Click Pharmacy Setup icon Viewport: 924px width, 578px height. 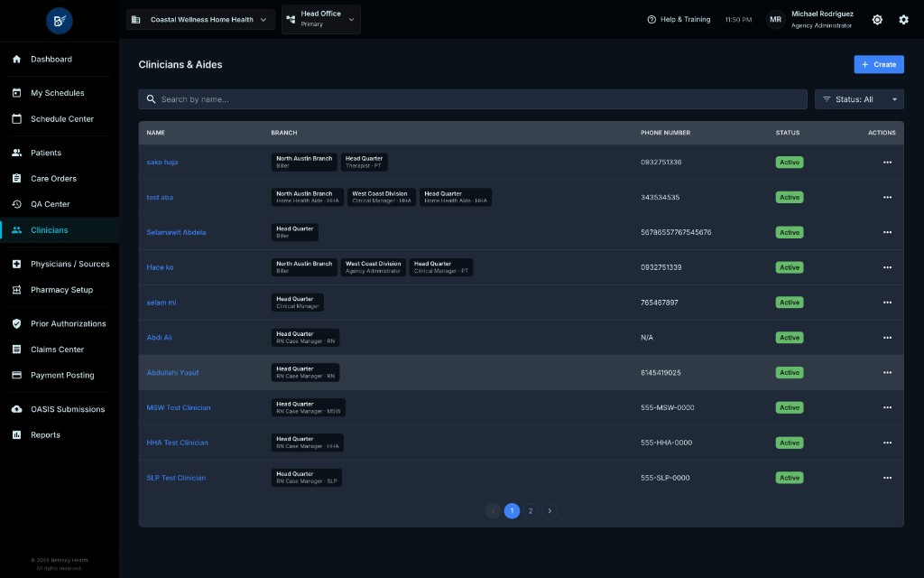pyautogui.click(x=16, y=290)
